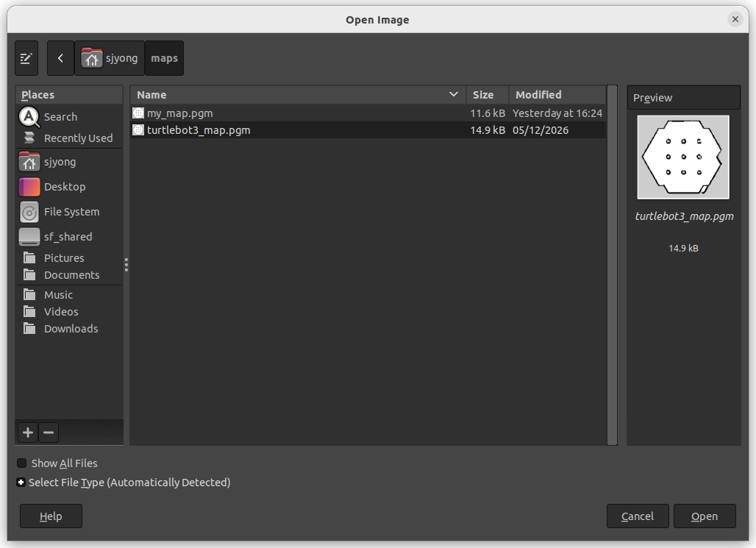Open Recently Used in Places
The height and width of the screenshot is (548, 756).
69,138
